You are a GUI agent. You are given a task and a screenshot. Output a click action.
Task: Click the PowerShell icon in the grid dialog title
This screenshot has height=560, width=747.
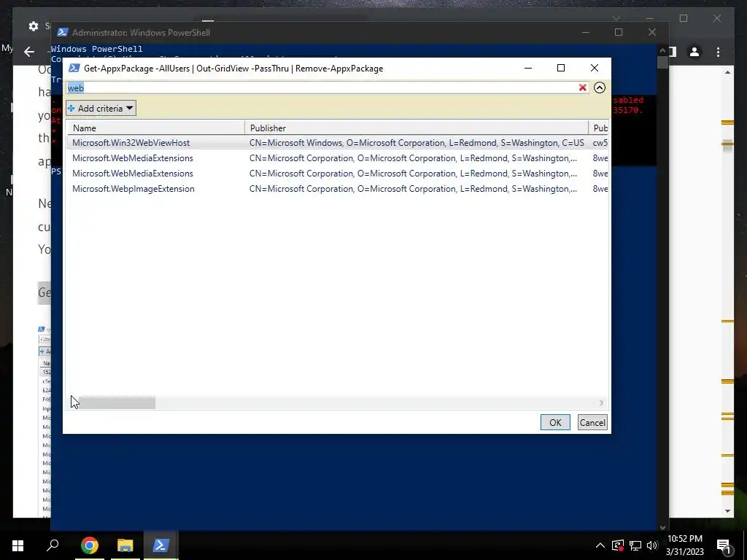[74, 68]
